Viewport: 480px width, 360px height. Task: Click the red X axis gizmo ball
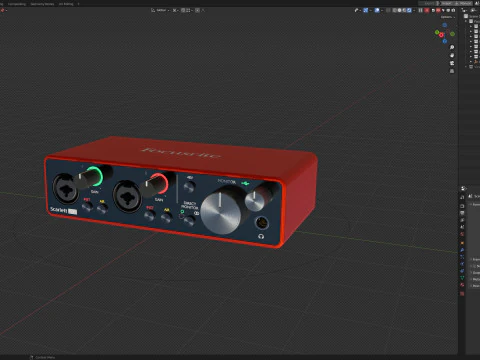point(441,35)
